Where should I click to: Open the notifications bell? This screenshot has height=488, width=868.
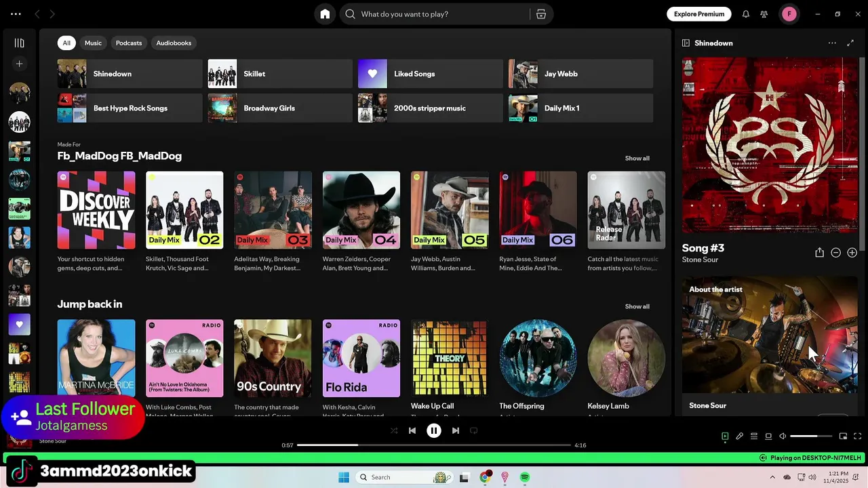746,14
